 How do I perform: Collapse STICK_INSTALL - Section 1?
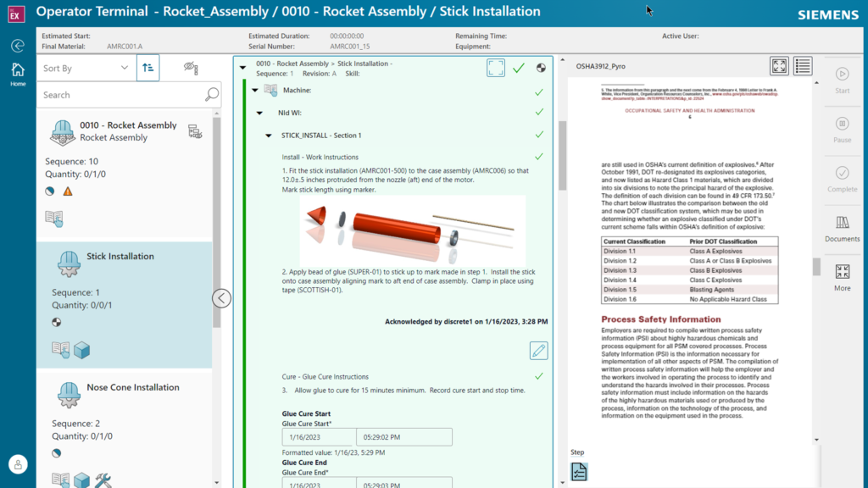(269, 136)
